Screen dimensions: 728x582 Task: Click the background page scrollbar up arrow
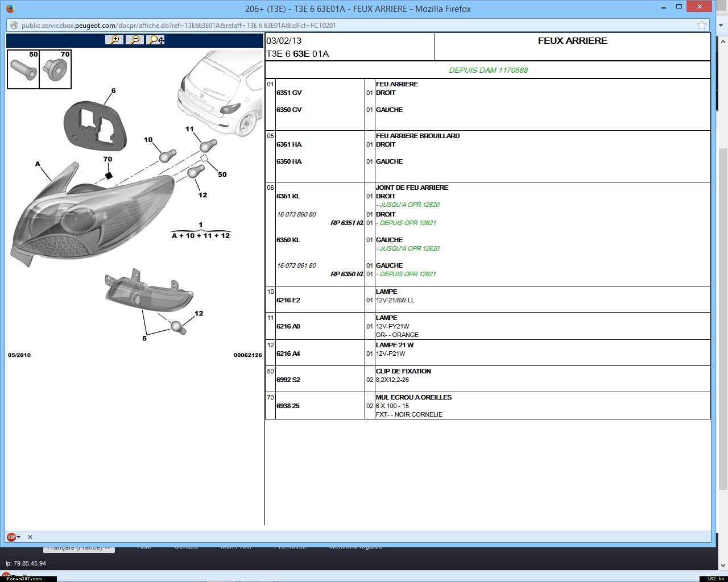[x=723, y=41]
